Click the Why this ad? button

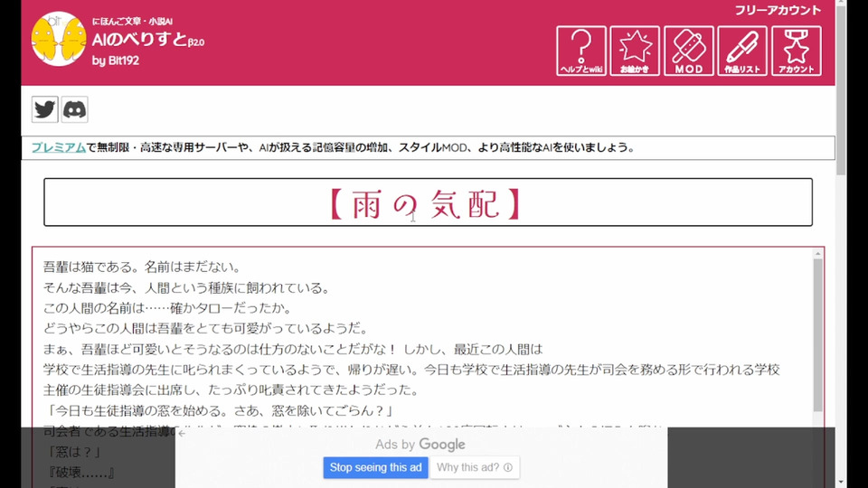click(x=475, y=467)
